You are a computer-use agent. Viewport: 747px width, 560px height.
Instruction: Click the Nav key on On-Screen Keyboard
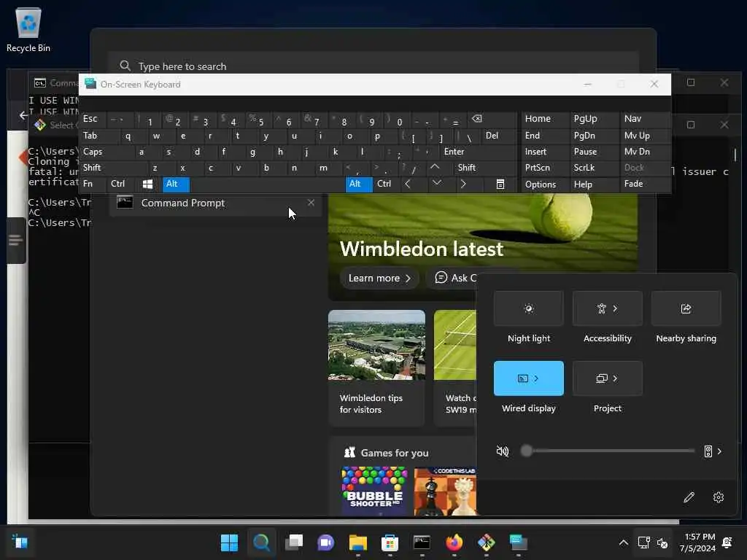coord(645,119)
